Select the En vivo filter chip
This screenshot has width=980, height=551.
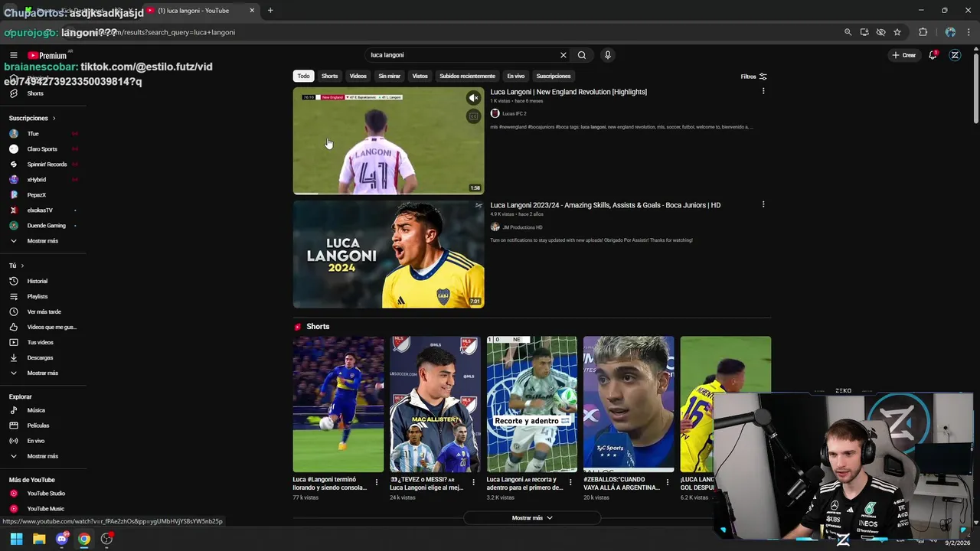point(516,76)
